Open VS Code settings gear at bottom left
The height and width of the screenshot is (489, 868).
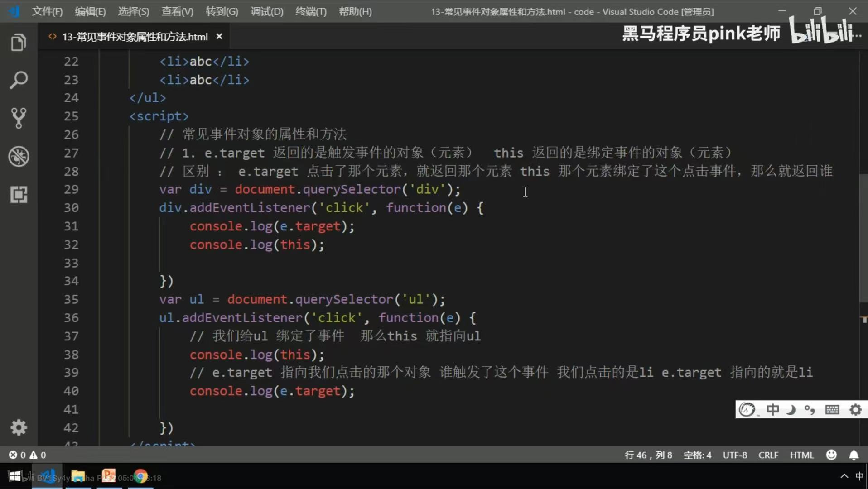coord(18,427)
